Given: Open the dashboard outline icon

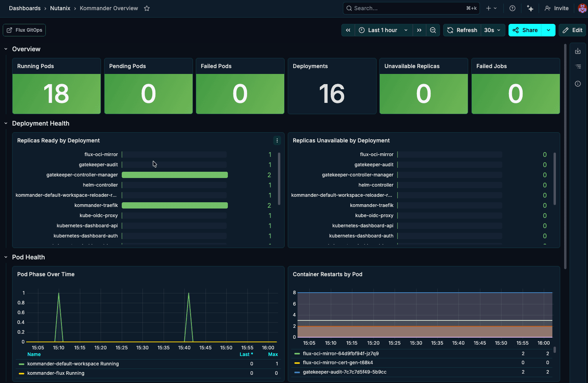Looking at the screenshot, I should click(578, 67).
